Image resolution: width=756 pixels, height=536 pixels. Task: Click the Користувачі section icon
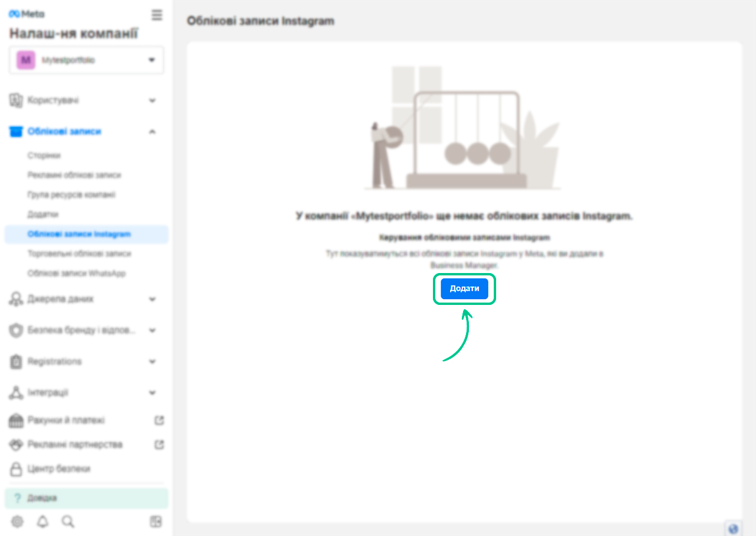click(16, 100)
